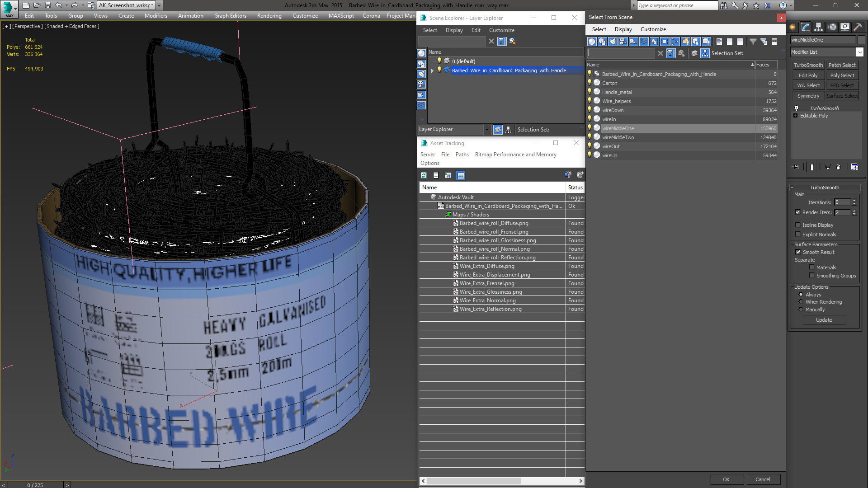The height and width of the screenshot is (488, 868).
Task: Toggle lightbulb visibility of wireDown object
Action: point(590,110)
